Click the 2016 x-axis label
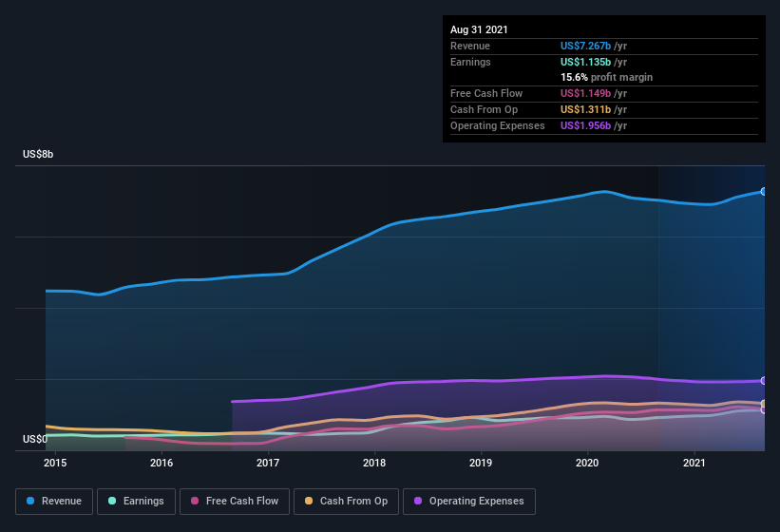The height and width of the screenshot is (532, 780). coord(162,463)
